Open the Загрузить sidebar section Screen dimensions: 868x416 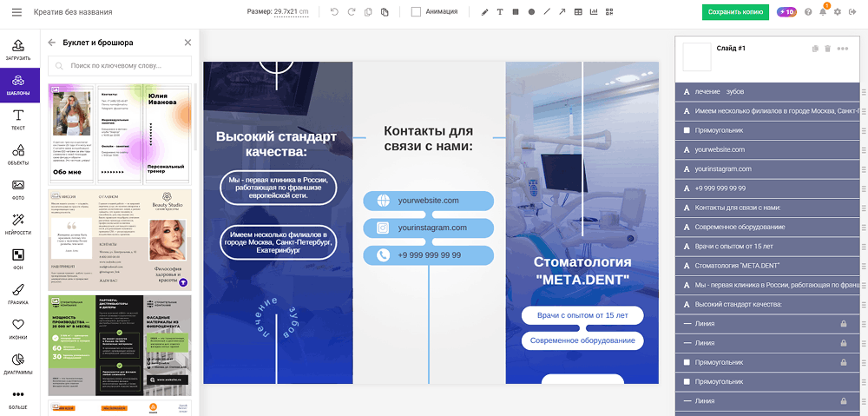(18, 50)
